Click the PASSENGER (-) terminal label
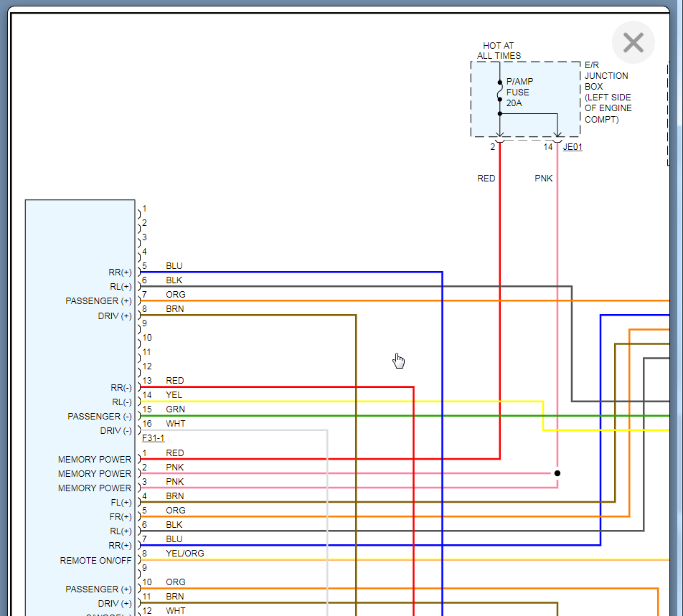 pos(100,417)
